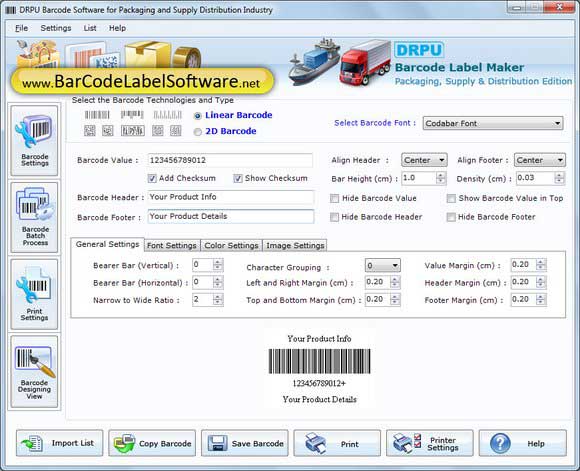Select second linear barcode sample icon
The height and width of the screenshot is (471, 580).
point(132,115)
